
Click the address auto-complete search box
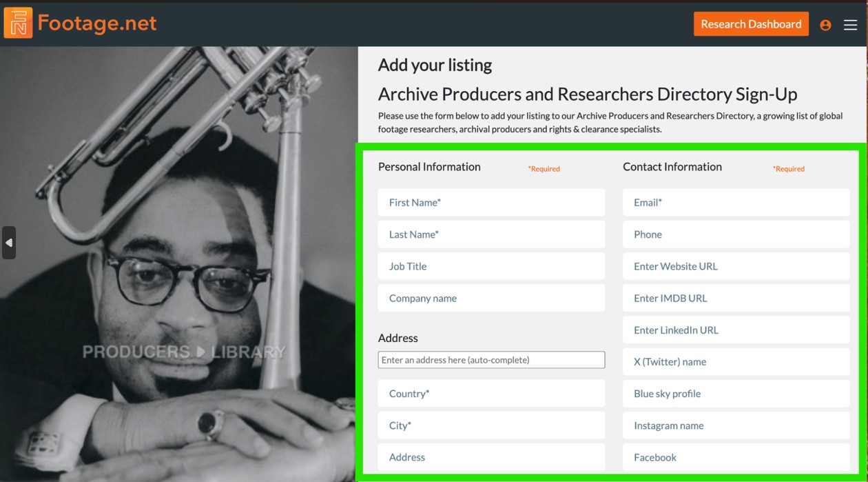click(x=491, y=360)
